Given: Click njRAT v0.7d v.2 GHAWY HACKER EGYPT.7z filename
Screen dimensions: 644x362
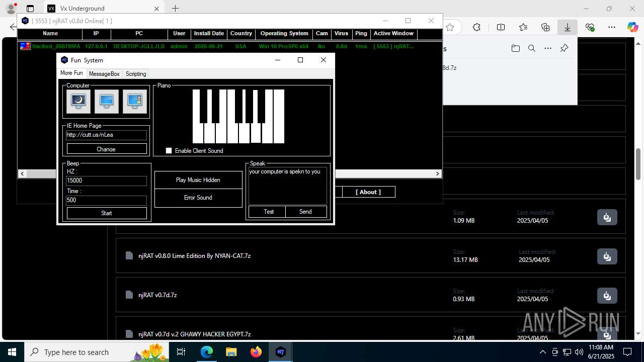Looking at the screenshot, I should coord(195,334).
